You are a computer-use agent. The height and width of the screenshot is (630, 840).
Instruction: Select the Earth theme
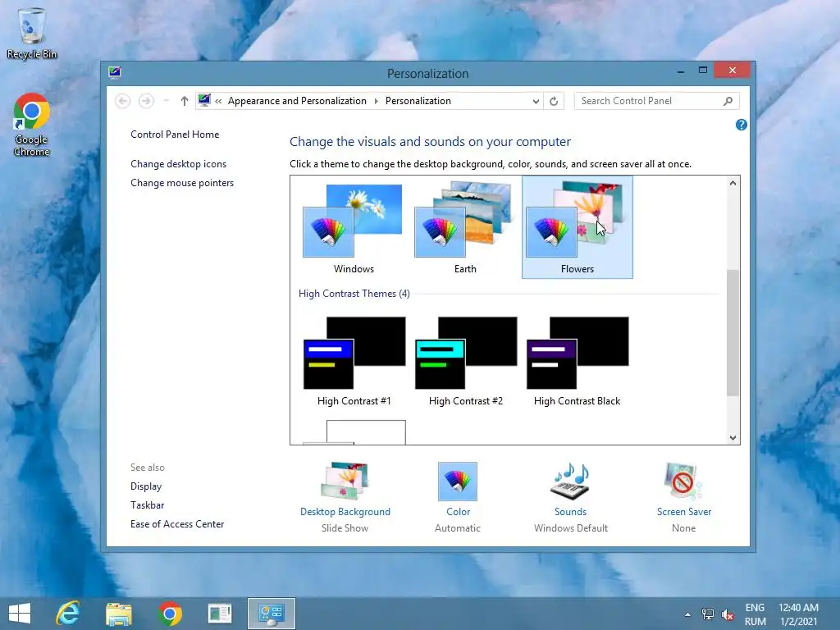click(x=465, y=228)
